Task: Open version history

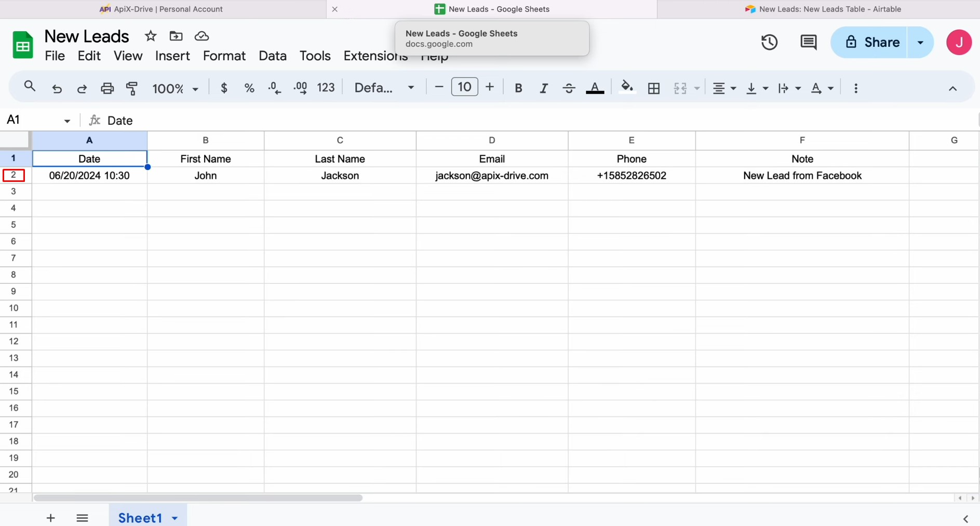Action: pyautogui.click(x=769, y=42)
